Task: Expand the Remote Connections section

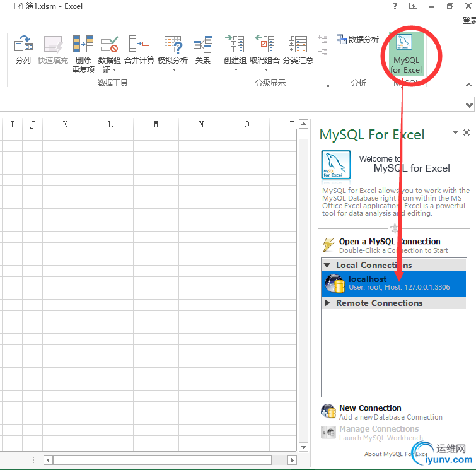Action: pos(327,303)
